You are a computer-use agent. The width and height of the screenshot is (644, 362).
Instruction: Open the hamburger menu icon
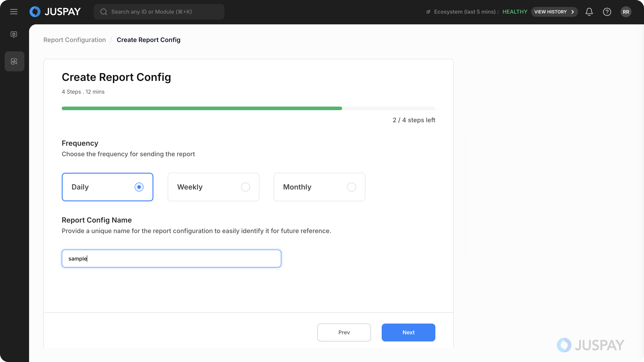point(14,12)
